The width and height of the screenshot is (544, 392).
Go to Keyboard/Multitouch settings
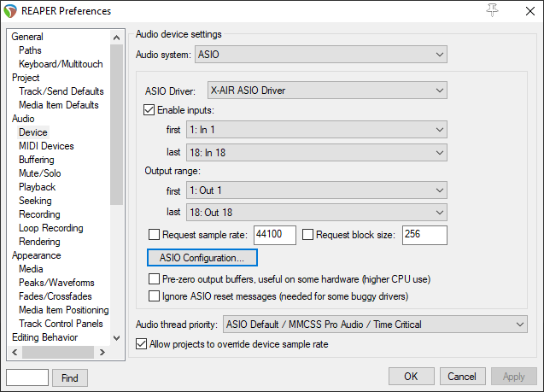coord(61,64)
